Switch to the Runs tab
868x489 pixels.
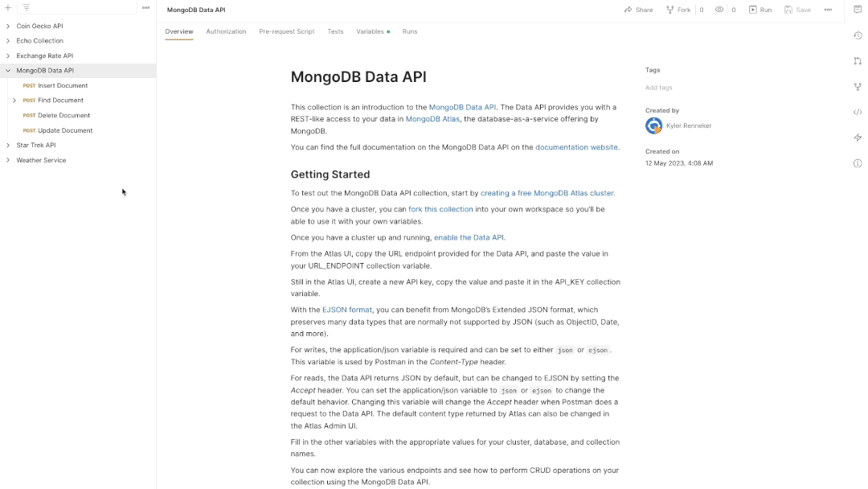pos(410,31)
